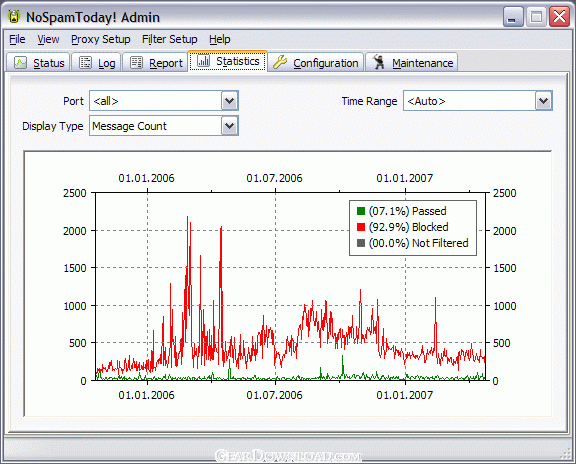Image resolution: width=576 pixels, height=464 pixels.
Task: Open the File menu
Action: [x=17, y=39]
